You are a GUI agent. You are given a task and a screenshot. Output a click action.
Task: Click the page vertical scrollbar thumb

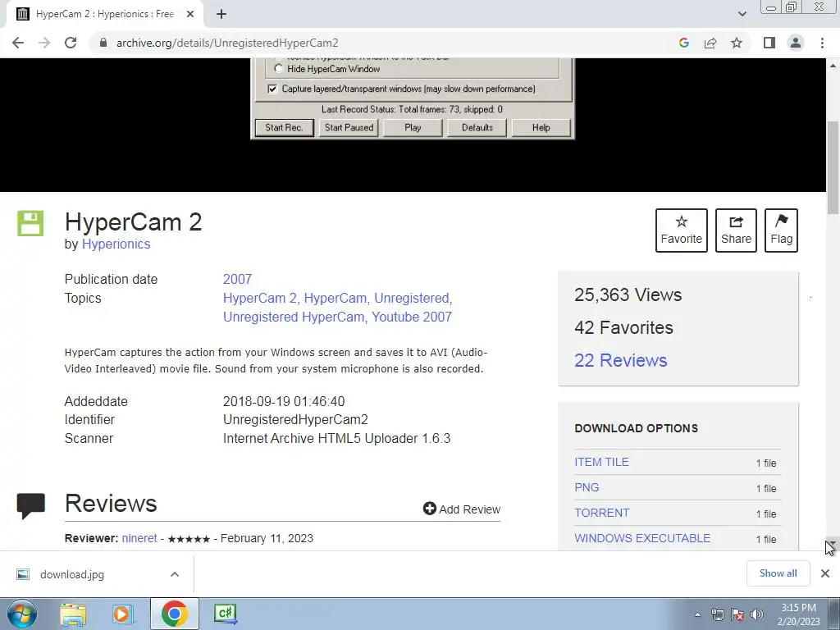(833, 167)
